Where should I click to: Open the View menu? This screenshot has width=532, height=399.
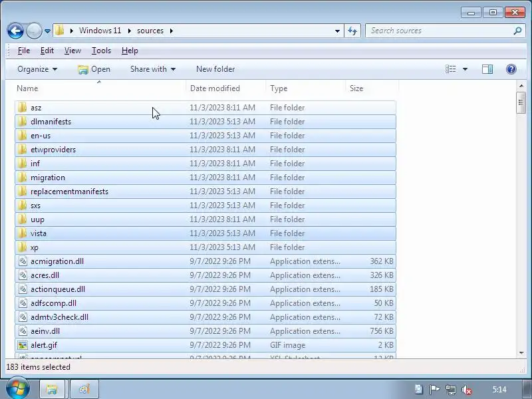[72, 51]
